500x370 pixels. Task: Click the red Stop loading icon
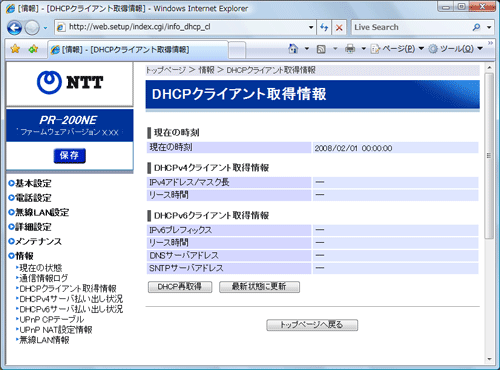(339, 27)
